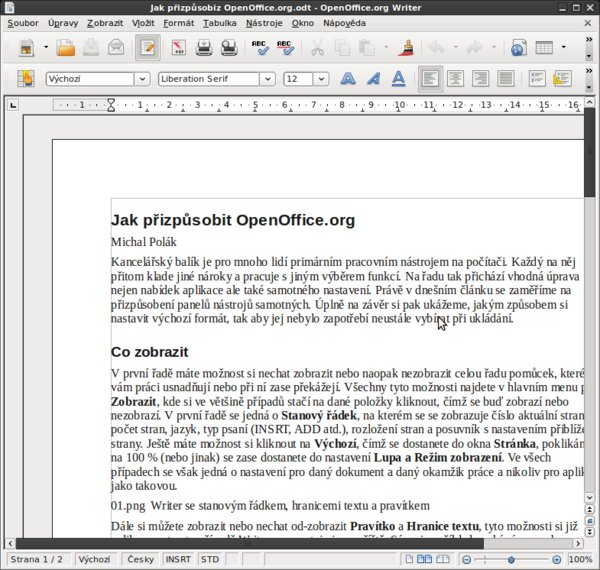Toggle Underline formatting

coord(398,78)
